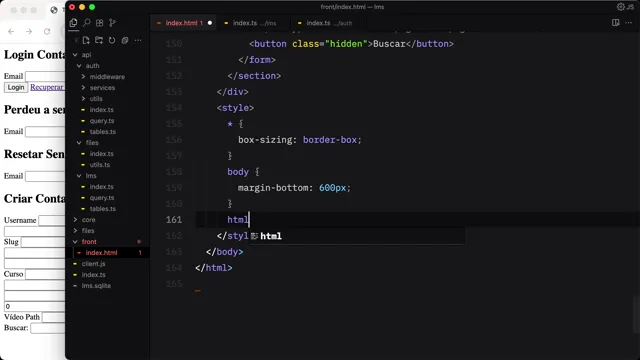The image size is (640, 360).
Task: Open the Source Control view icon
Action: click(112, 23)
